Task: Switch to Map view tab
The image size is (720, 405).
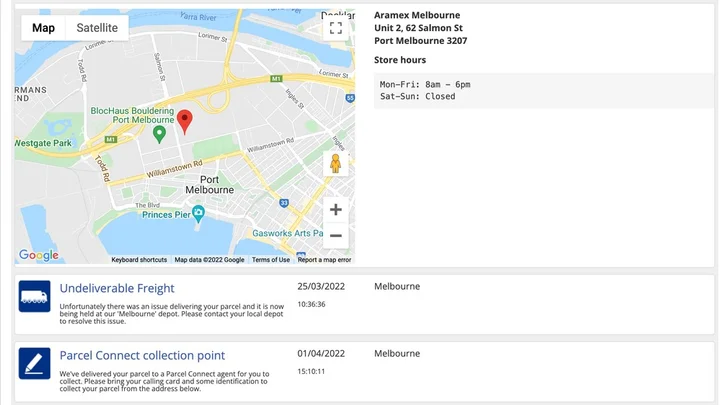Action: (x=43, y=28)
